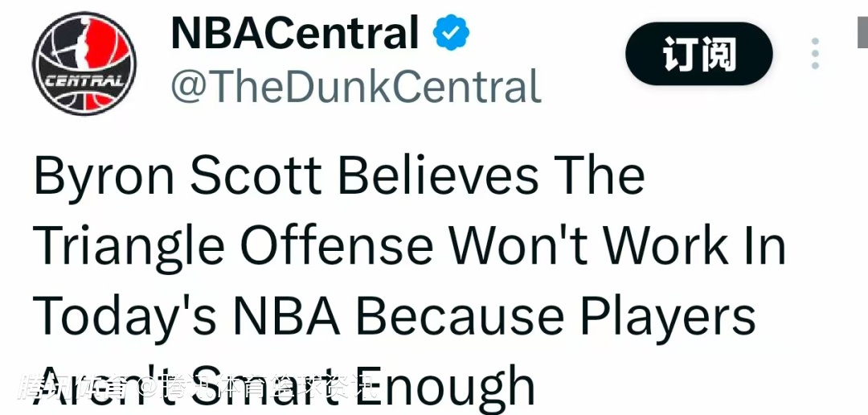The height and width of the screenshot is (415, 868).
Task: Open the @TheDunkCentral handle link
Action: (x=355, y=86)
